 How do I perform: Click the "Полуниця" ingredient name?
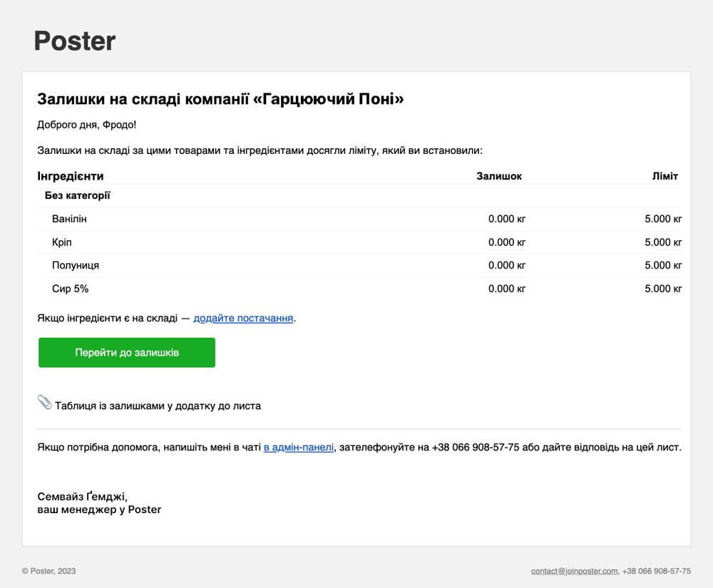[x=76, y=265]
